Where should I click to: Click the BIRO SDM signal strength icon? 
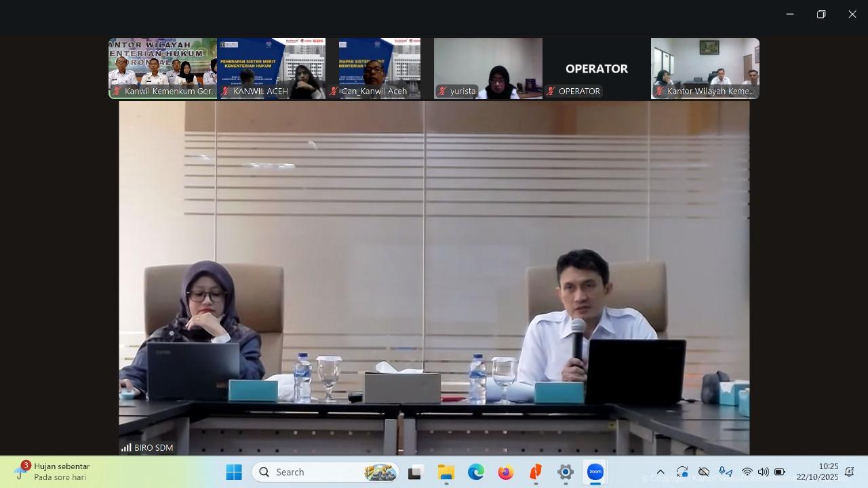[126, 447]
